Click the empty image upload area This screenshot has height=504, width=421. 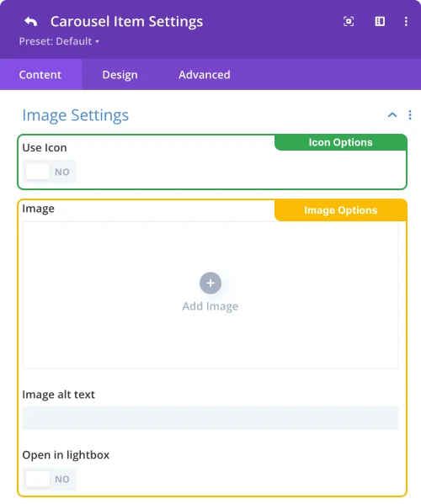tap(210, 294)
